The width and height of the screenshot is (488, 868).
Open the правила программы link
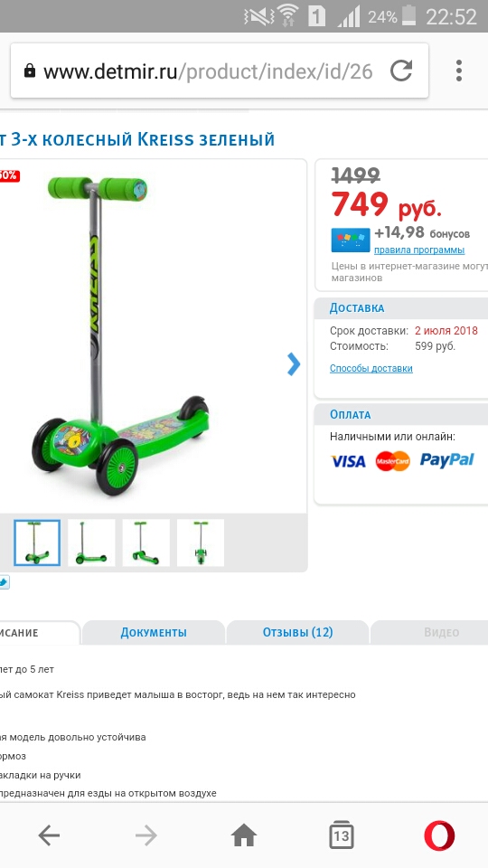click(x=419, y=250)
